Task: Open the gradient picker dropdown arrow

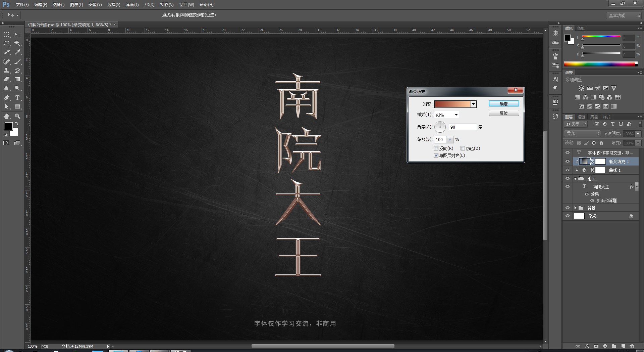Action: pos(473,104)
